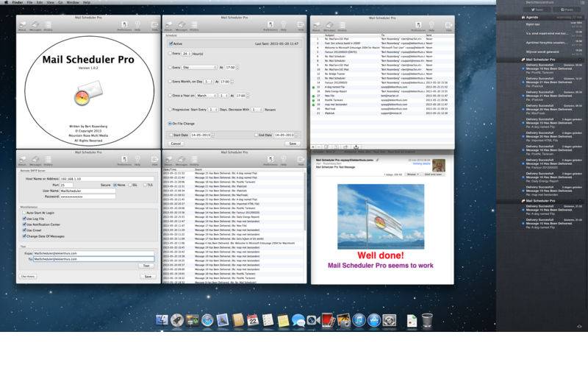The height and width of the screenshot is (368, 588).
Task: Open Trash in the Dock
Action: click(x=427, y=320)
